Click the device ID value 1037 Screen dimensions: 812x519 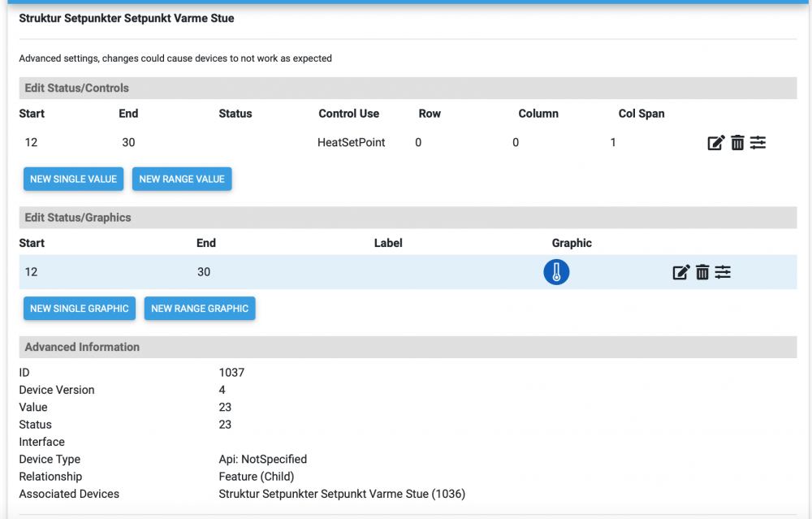[x=231, y=373]
